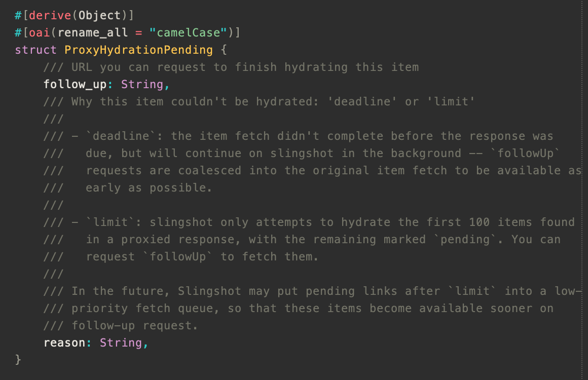
Task: Click the String type of reason
Action: click(x=121, y=343)
